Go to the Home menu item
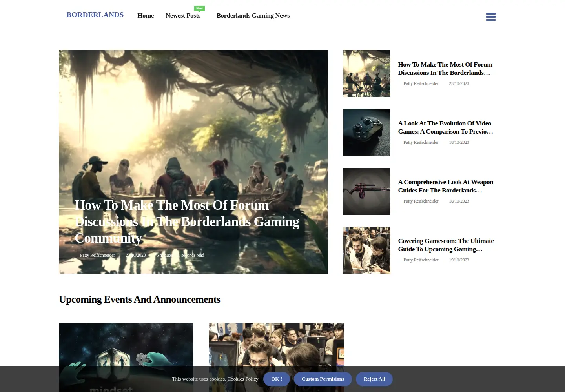The width and height of the screenshot is (565, 392). pyautogui.click(x=146, y=16)
